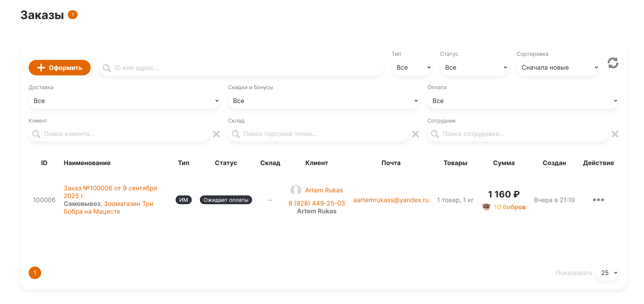Open the Статус filter dropdown
The image size is (644, 304).
pos(474,68)
